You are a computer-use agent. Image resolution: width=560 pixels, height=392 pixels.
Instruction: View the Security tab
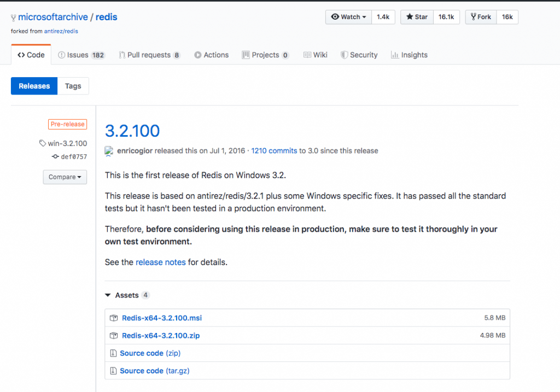359,55
